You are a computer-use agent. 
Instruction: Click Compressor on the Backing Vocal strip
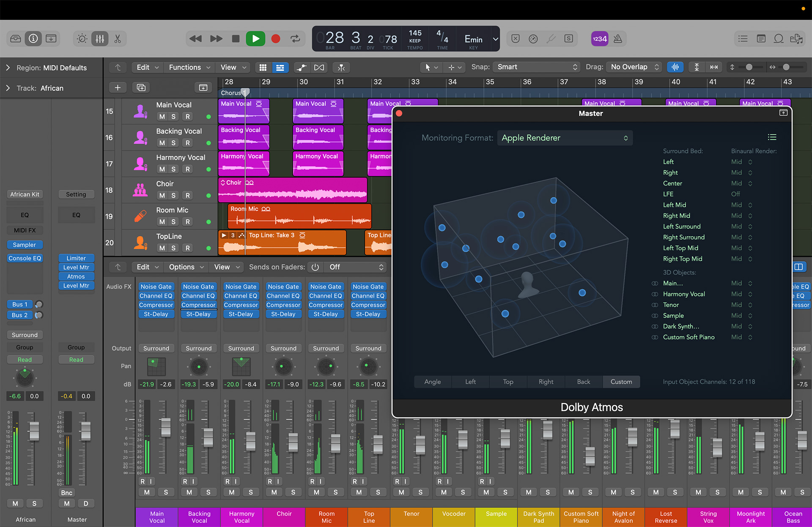[x=199, y=305]
